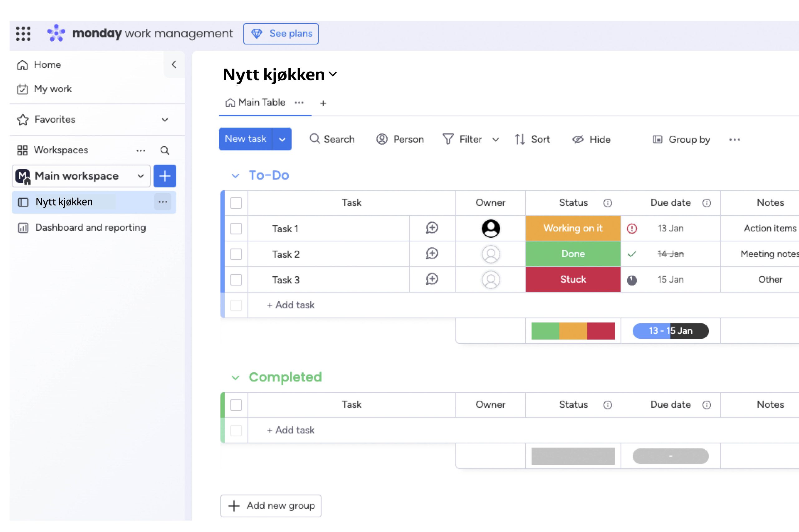Toggle select-all checkbox in To-Do header
799x532 pixels.
tap(236, 203)
